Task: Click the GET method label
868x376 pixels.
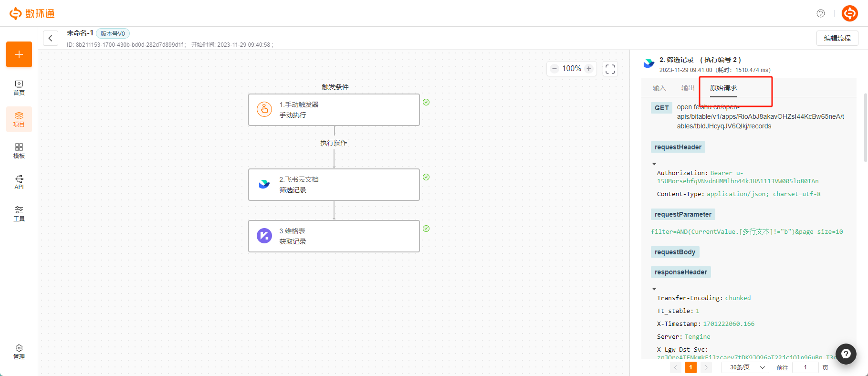Action: pos(662,108)
